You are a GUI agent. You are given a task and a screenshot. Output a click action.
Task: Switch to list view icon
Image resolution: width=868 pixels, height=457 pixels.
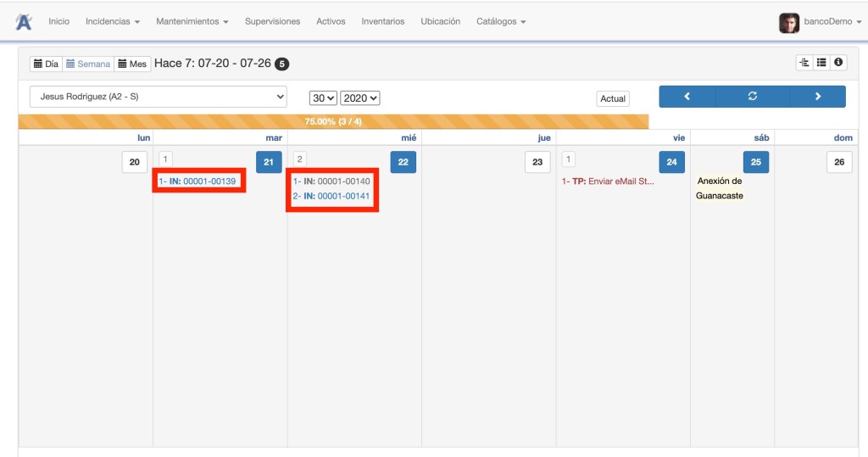click(x=821, y=63)
